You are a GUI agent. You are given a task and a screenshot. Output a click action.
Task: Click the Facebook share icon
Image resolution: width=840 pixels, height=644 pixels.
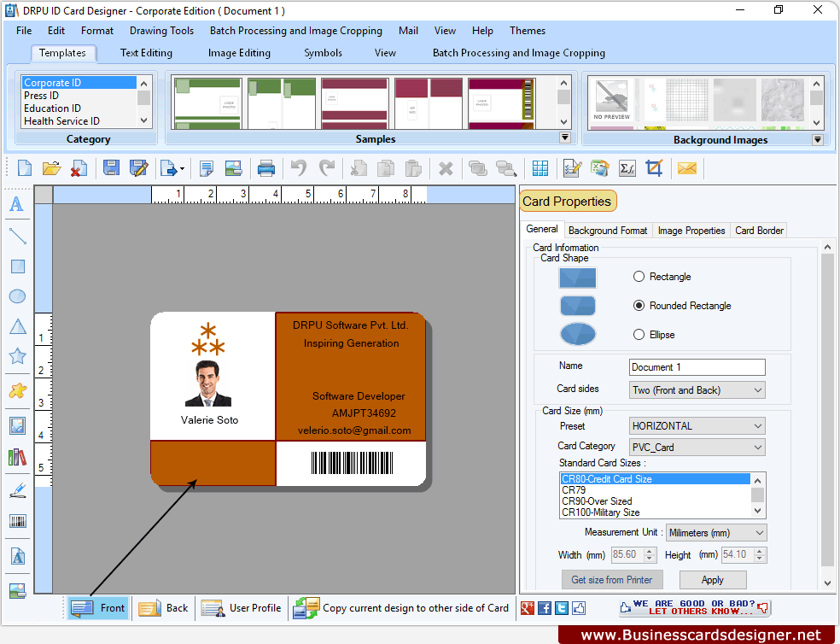(x=545, y=607)
